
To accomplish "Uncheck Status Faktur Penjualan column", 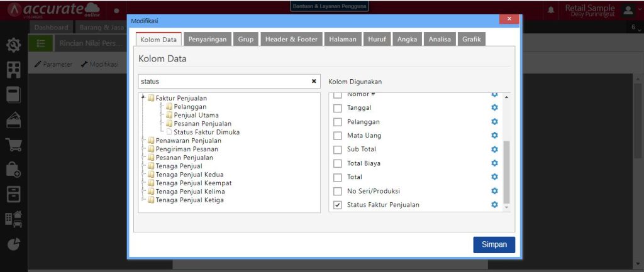I will (x=338, y=205).
